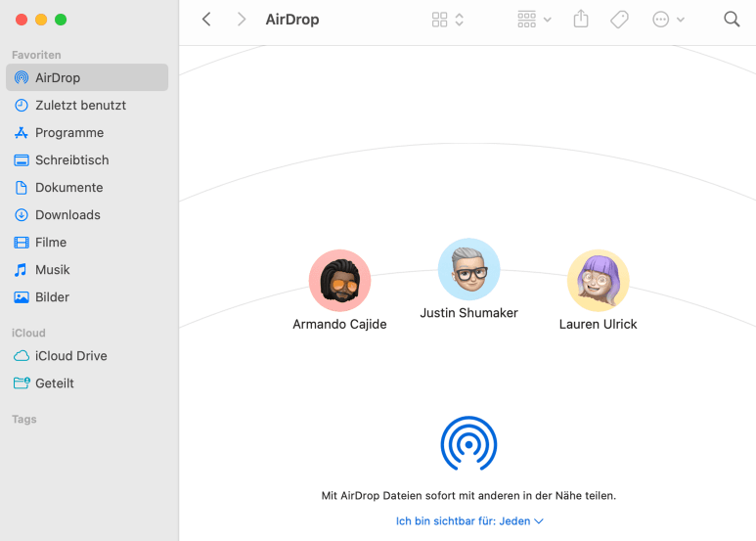Image resolution: width=756 pixels, height=541 pixels.
Task: Switch view mode with icon view selector
Action: [448, 20]
